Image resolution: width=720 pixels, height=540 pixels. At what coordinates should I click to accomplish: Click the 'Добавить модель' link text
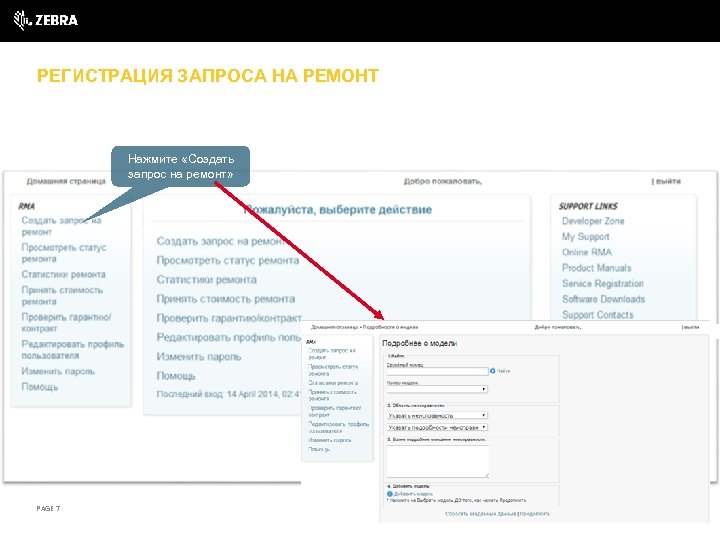[413, 494]
